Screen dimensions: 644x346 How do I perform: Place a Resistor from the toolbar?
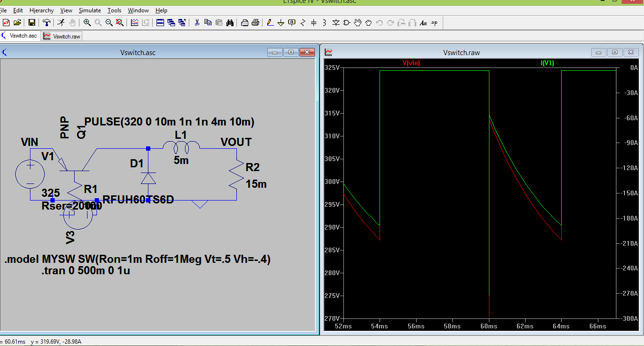pyautogui.click(x=303, y=22)
